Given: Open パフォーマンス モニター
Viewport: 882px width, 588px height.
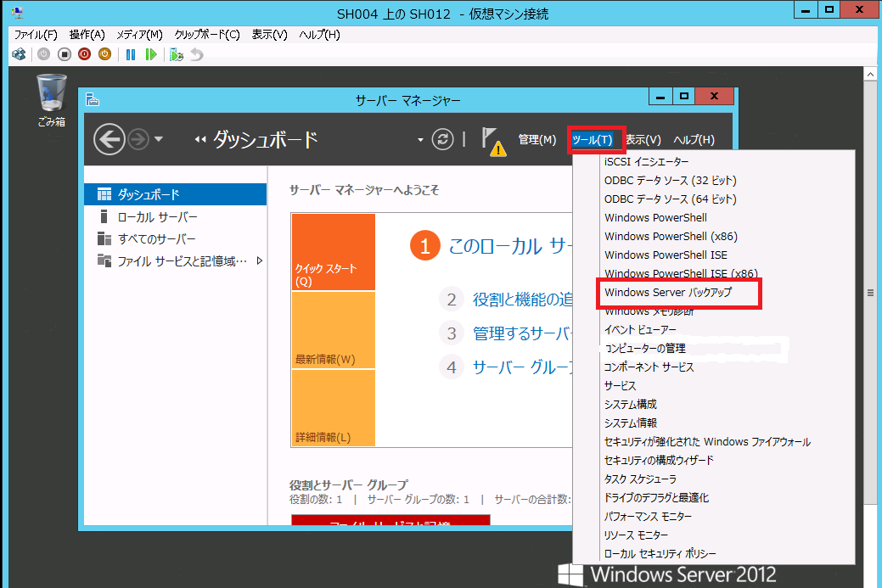Looking at the screenshot, I should (648, 516).
